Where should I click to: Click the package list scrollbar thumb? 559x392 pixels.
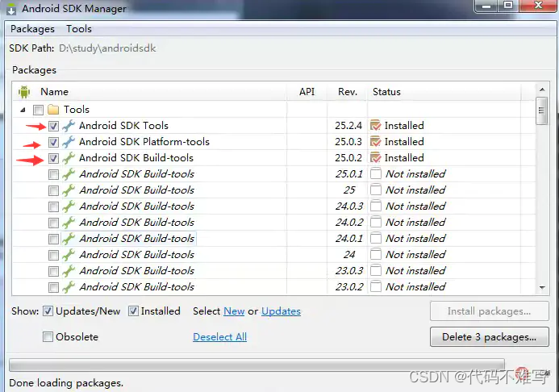[542, 111]
